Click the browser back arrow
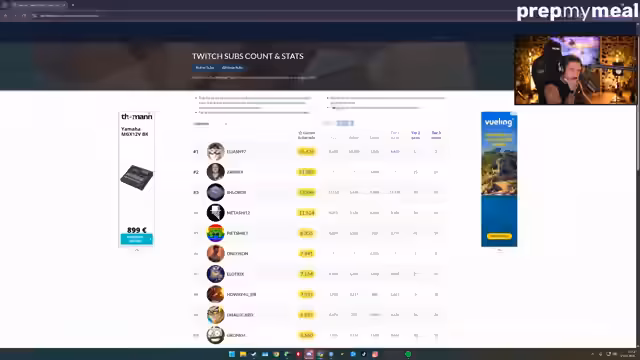 (x=6, y=16)
